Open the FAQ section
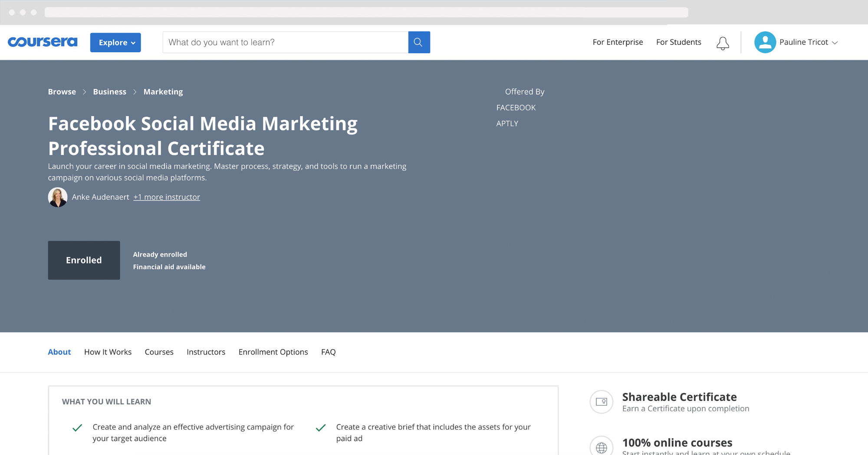 click(x=328, y=352)
